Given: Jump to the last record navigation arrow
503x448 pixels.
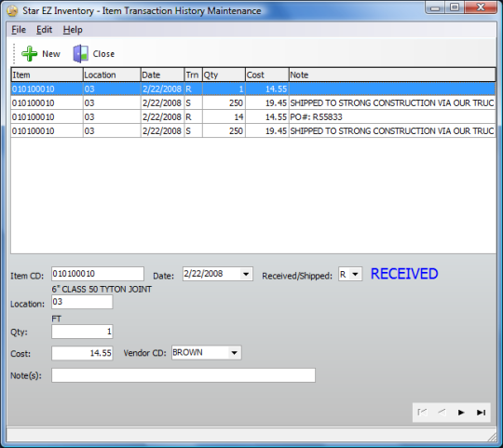Looking at the screenshot, I should (x=481, y=412).
